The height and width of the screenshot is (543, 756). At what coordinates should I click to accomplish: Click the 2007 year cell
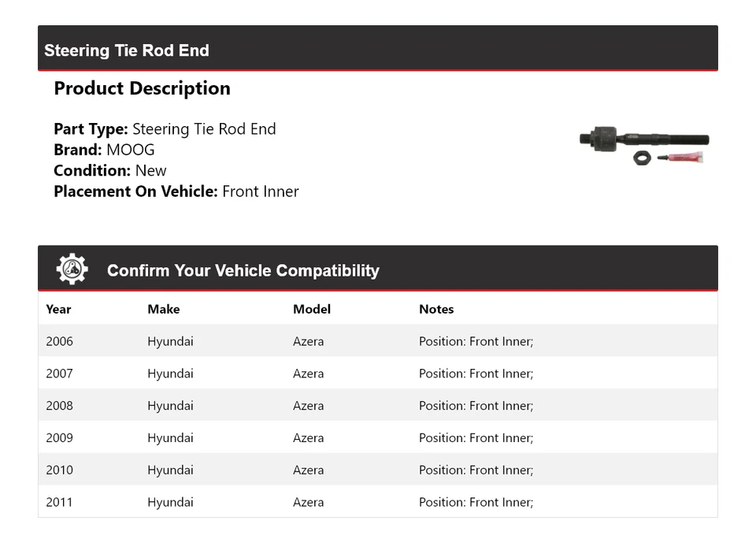59,374
